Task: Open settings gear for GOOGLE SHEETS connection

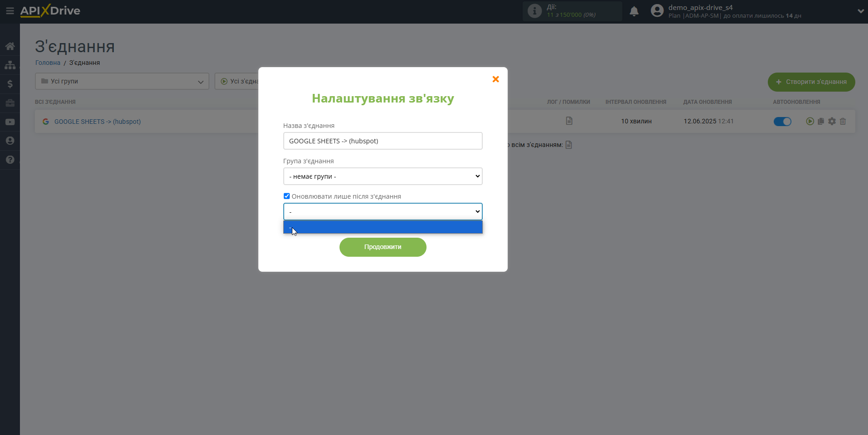Action: click(x=832, y=121)
